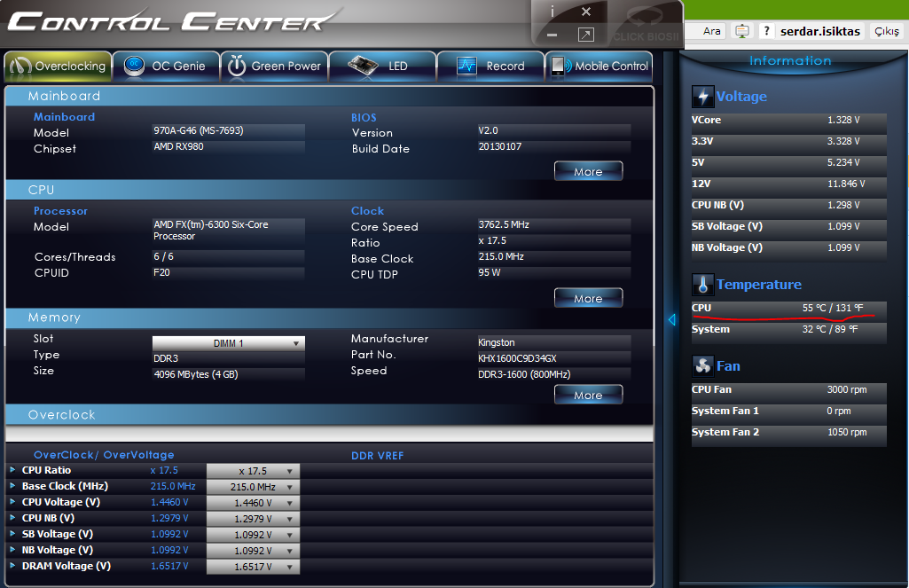Click the BIOS build date 20130107

(499, 146)
